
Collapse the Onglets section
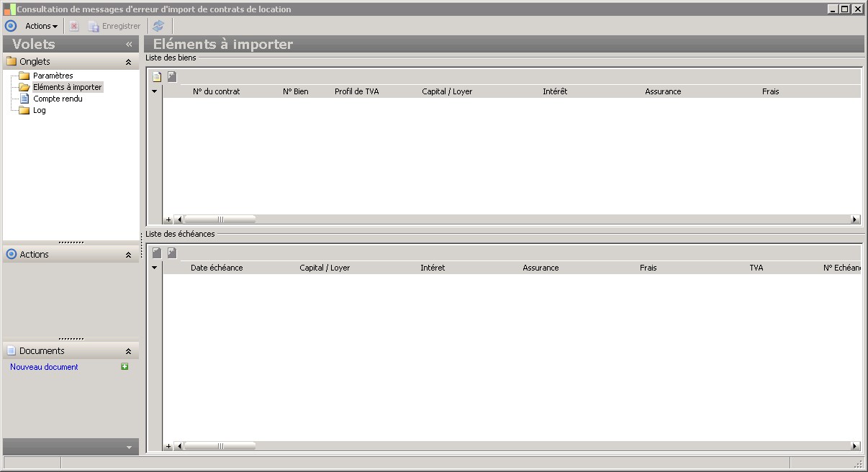128,63
